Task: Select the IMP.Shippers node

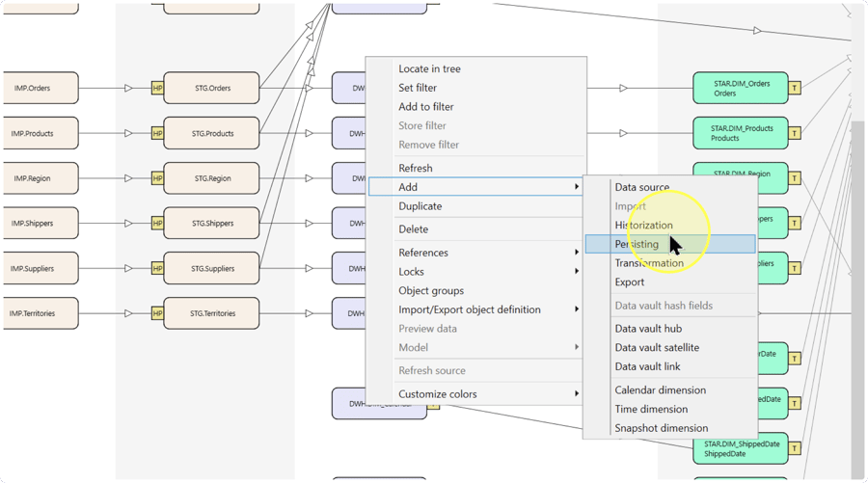Action: (41, 224)
